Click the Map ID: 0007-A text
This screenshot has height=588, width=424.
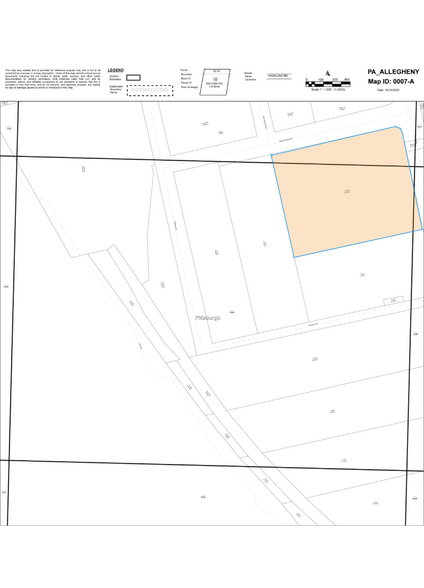click(391, 81)
